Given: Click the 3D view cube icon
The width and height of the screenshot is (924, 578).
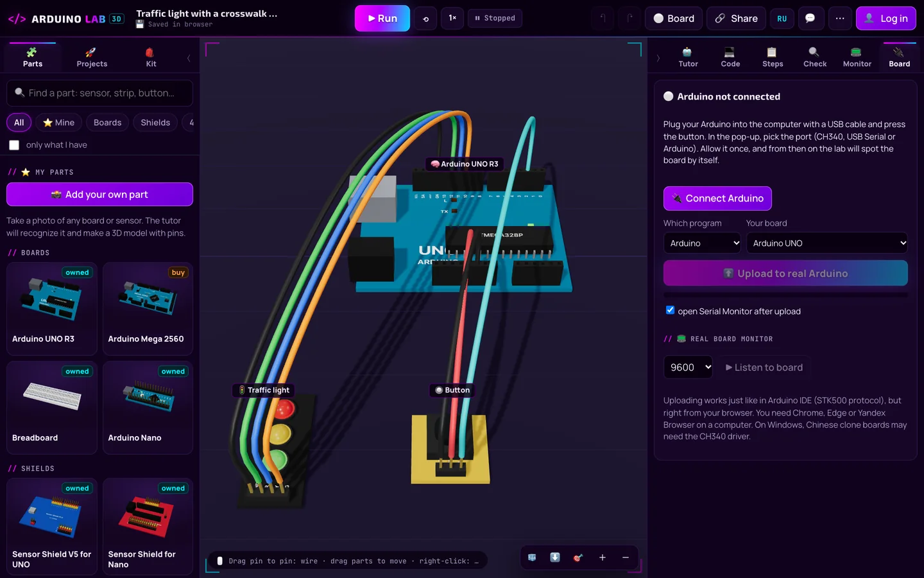Looking at the screenshot, I should [532, 557].
